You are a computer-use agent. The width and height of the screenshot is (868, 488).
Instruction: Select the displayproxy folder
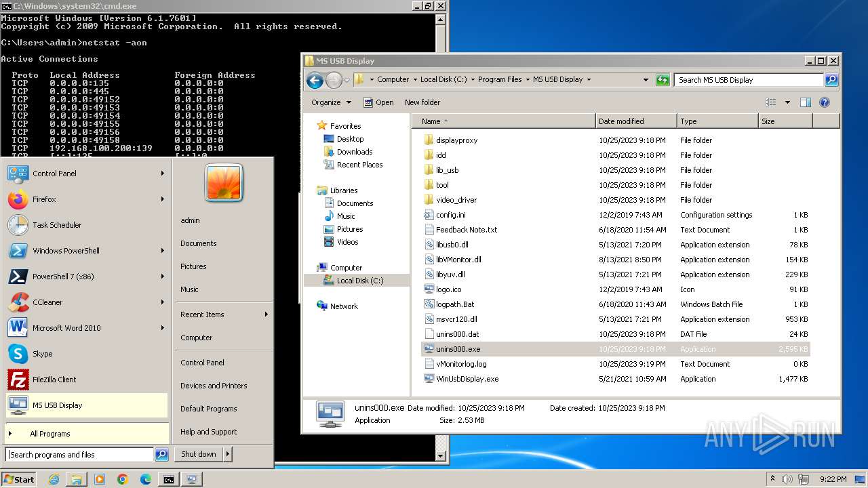click(456, 140)
